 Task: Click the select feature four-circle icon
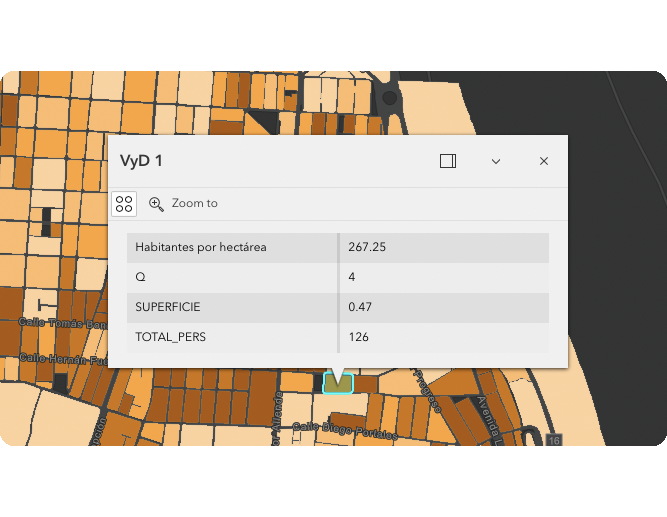pos(124,204)
